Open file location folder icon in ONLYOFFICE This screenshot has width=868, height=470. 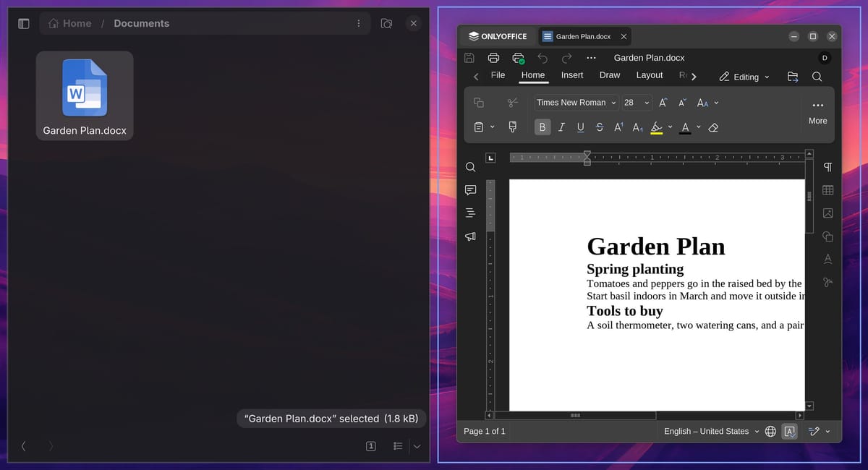click(792, 77)
